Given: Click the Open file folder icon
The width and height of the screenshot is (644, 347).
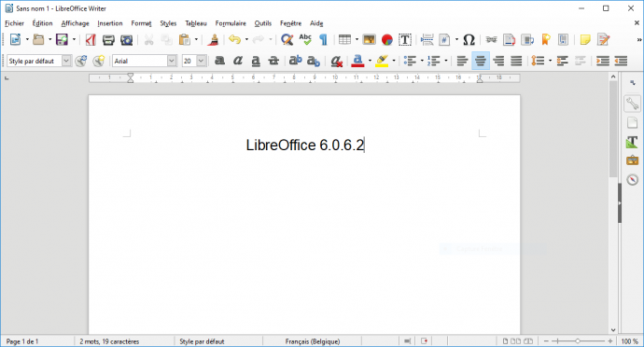Looking at the screenshot, I should click(x=38, y=40).
